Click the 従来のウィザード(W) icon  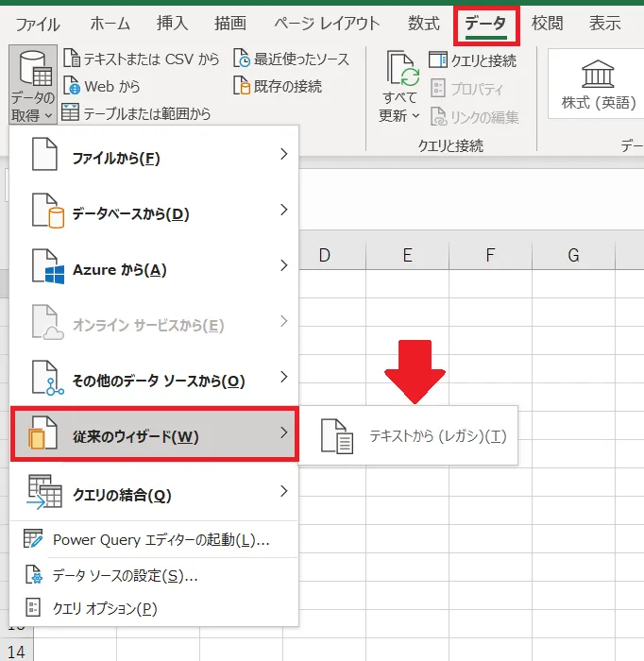click(42, 432)
